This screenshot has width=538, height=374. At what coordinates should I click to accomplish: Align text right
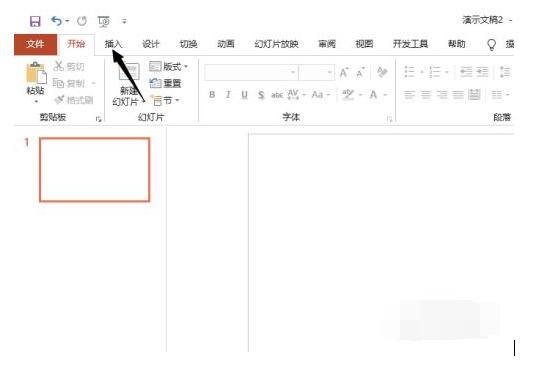(442, 94)
